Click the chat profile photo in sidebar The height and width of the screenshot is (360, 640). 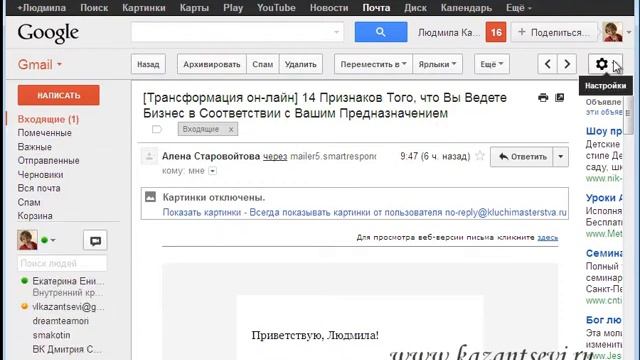click(x=27, y=240)
